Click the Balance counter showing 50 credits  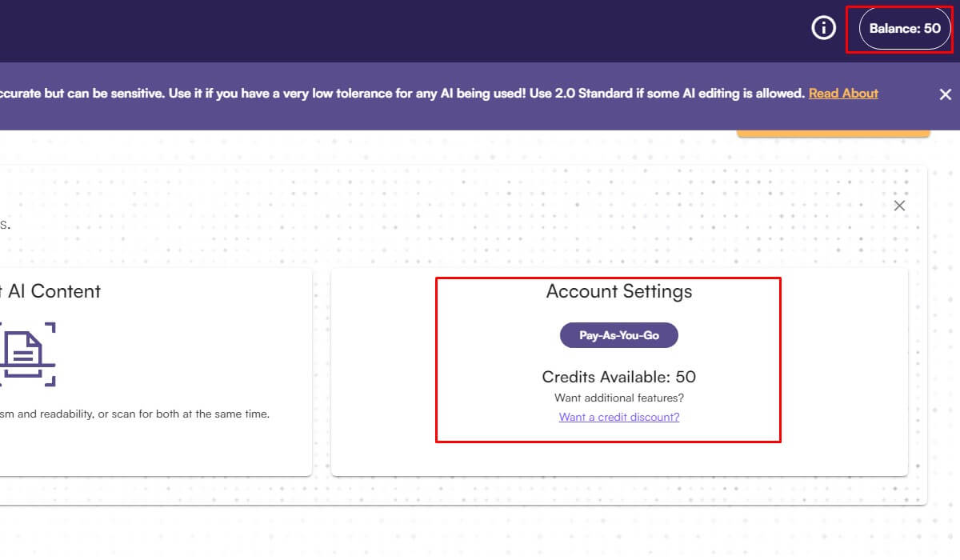902,27
